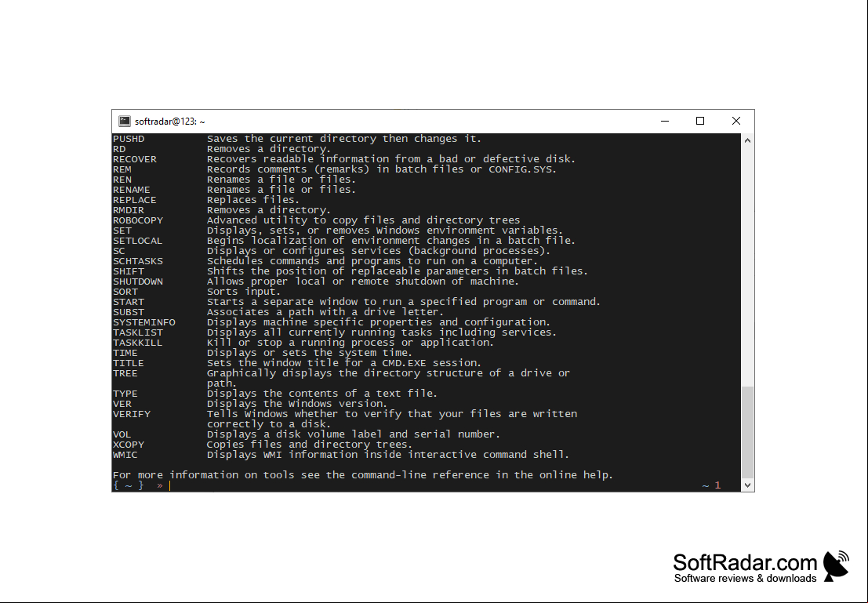Click the REM command name
Screen dimensions: 868x603
122,169
